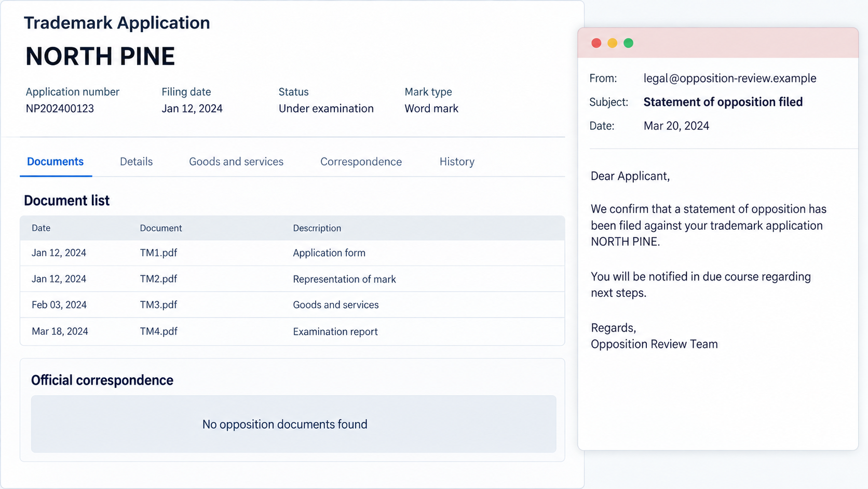Image resolution: width=868 pixels, height=489 pixels.
Task: View the History tab
Action: coord(457,162)
